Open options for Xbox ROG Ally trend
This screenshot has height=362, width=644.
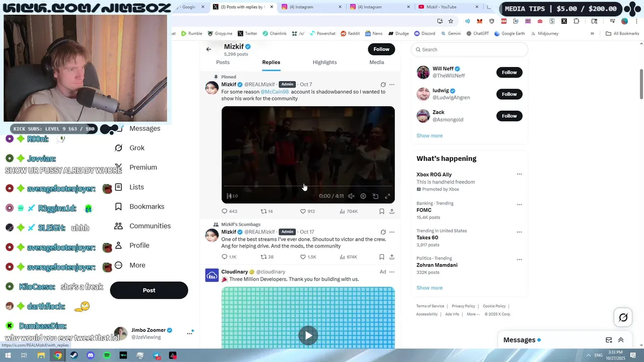[x=519, y=174]
